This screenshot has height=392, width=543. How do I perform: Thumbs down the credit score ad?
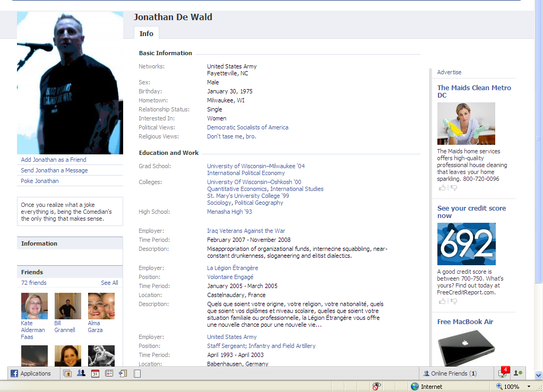point(453,301)
